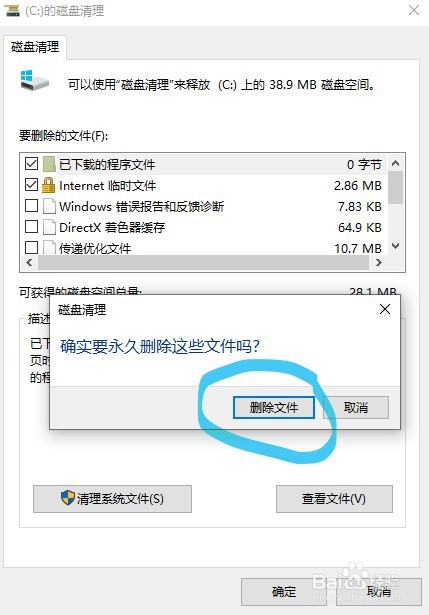Screen dimensions: 429x615
Task: Click the 删除文件 button in dialog
Action: pos(274,408)
